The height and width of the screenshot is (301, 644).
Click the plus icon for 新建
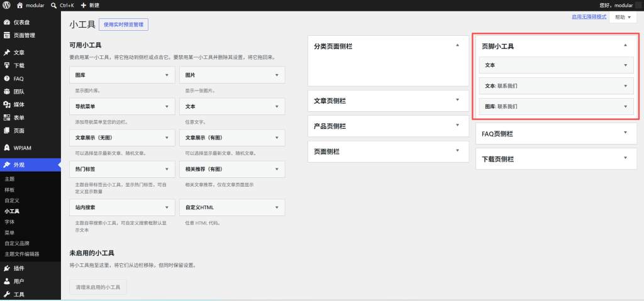coord(84,5)
